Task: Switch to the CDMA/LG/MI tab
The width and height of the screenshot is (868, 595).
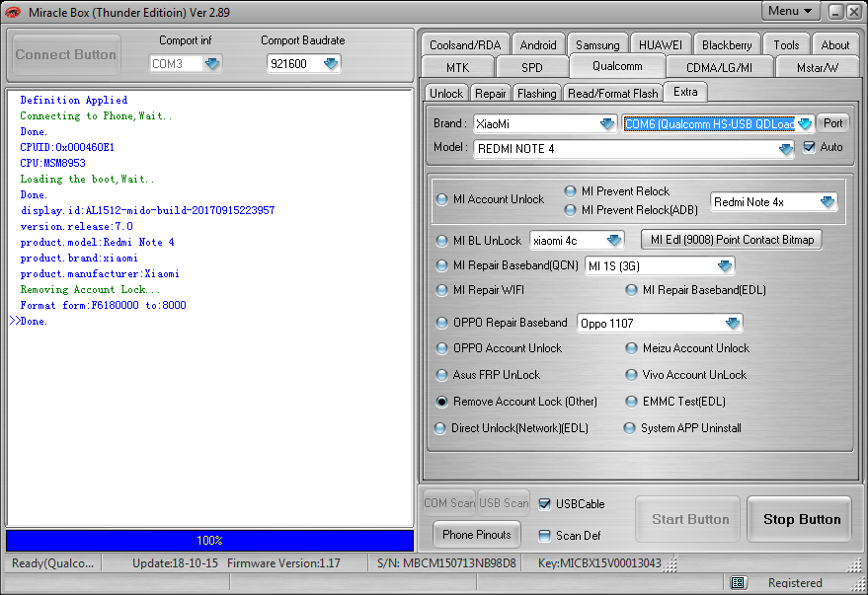Action: click(x=719, y=67)
